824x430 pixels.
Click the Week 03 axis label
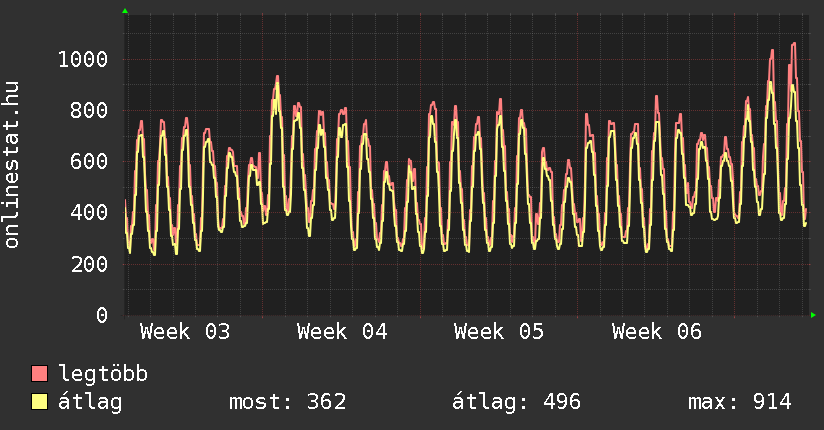click(x=185, y=332)
